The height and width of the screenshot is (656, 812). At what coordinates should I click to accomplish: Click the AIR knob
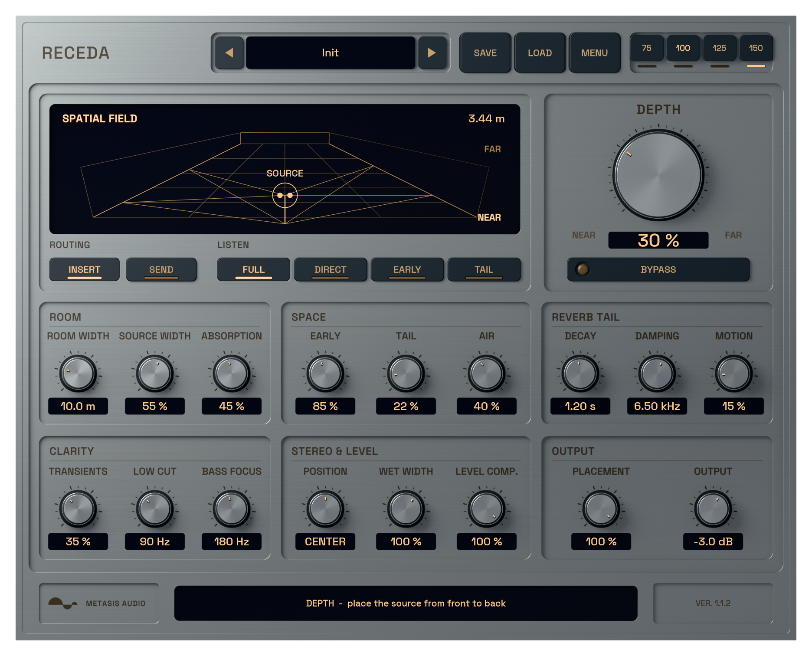(487, 374)
